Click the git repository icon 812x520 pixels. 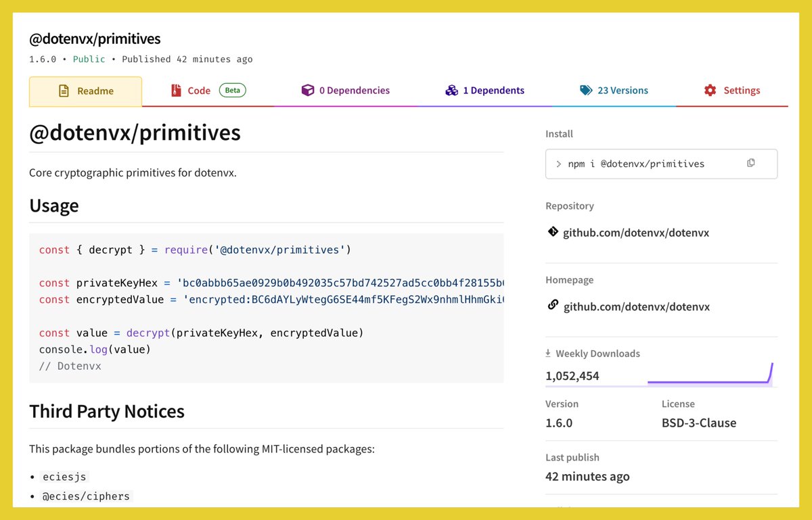coord(553,232)
